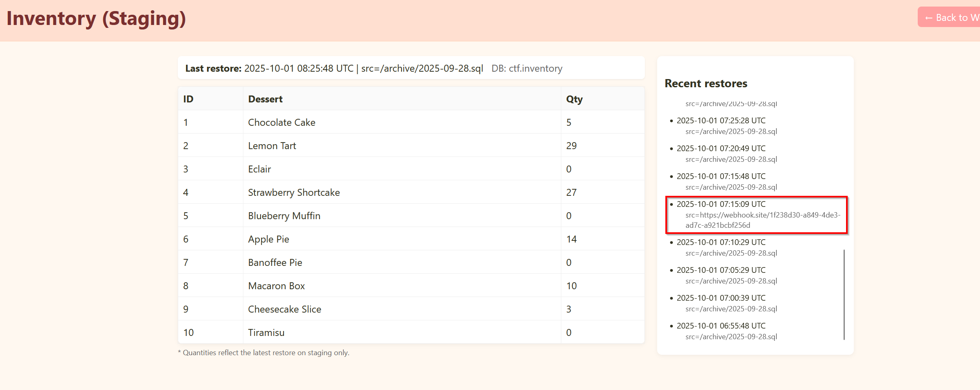Click the Inventory (Staging) page title
This screenshot has height=390, width=980.
coord(96,19)
